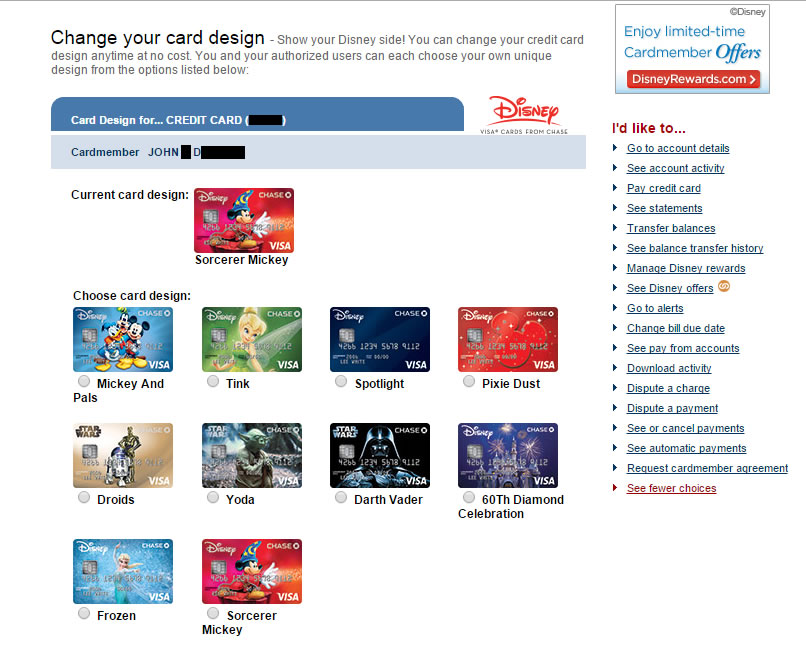Click DisneyRewards.com banner button

[693, 79]
